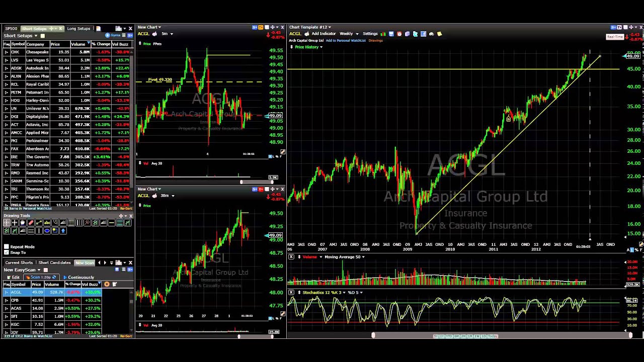This screenshot has width=644, height=362.
Task: Toggle the Short Setups color flag square
Action: [x=43, y=36]
